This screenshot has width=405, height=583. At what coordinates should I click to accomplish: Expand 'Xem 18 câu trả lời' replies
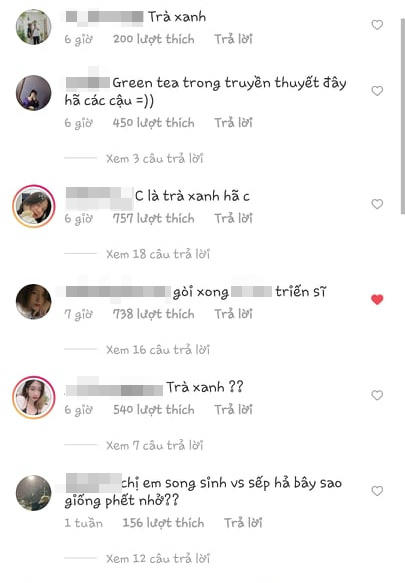[x=158, y=254]
